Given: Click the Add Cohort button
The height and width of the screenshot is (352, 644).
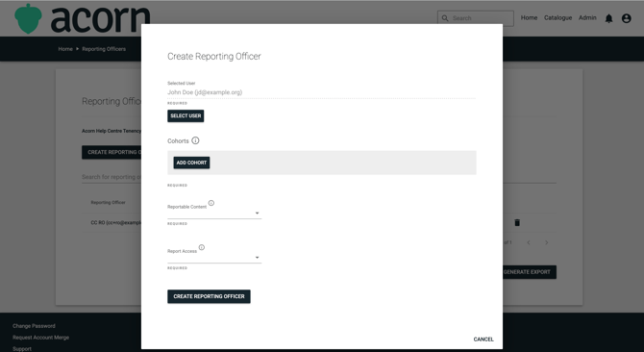Looking at the screenshot, I should point(191,163).
